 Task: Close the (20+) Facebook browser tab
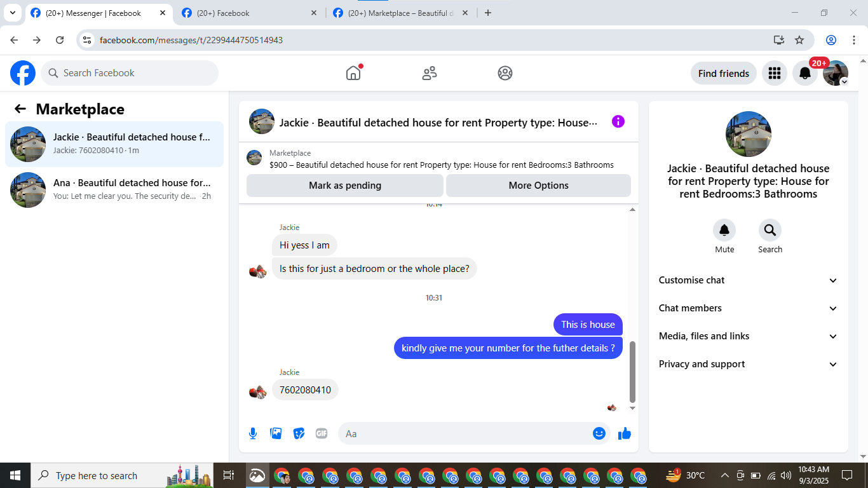pos(314,13)
